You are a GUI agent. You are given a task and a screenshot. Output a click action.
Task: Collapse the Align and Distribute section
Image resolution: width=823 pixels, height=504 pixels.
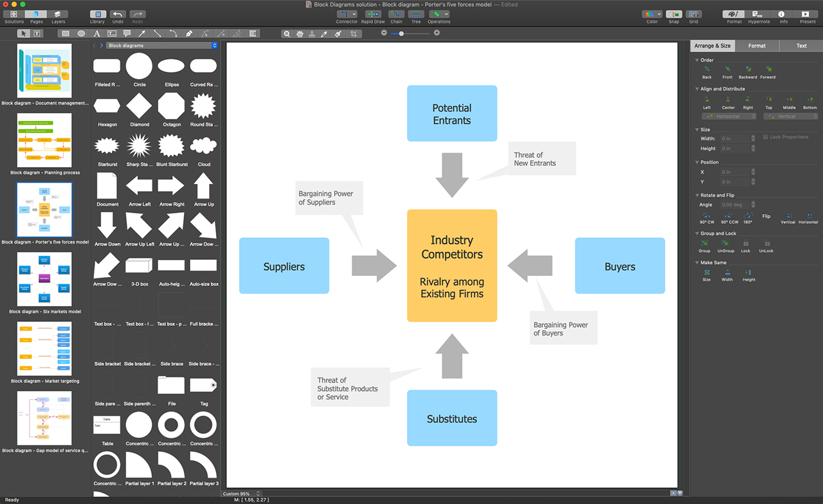click(697, 89)
